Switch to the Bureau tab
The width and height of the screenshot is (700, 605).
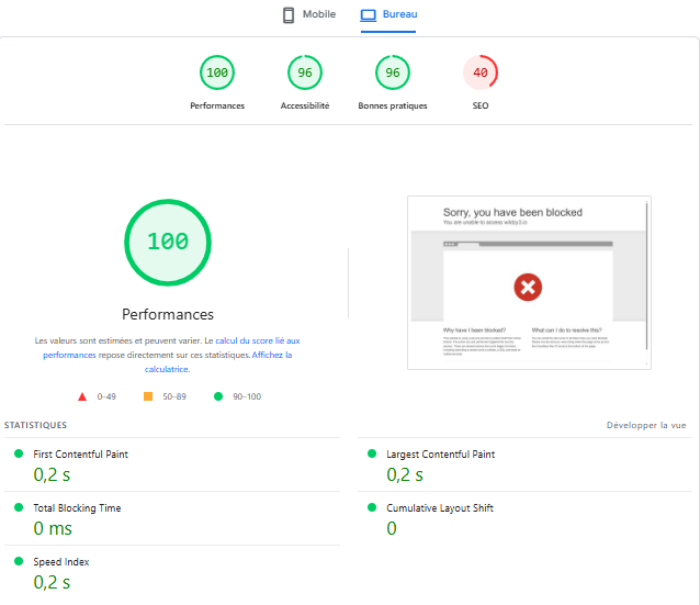point(388,15)
